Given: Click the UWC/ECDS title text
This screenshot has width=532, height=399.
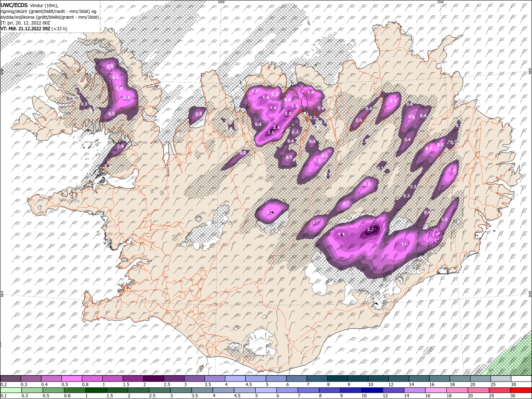Looking at the screenshot, I should coord(14,5).
